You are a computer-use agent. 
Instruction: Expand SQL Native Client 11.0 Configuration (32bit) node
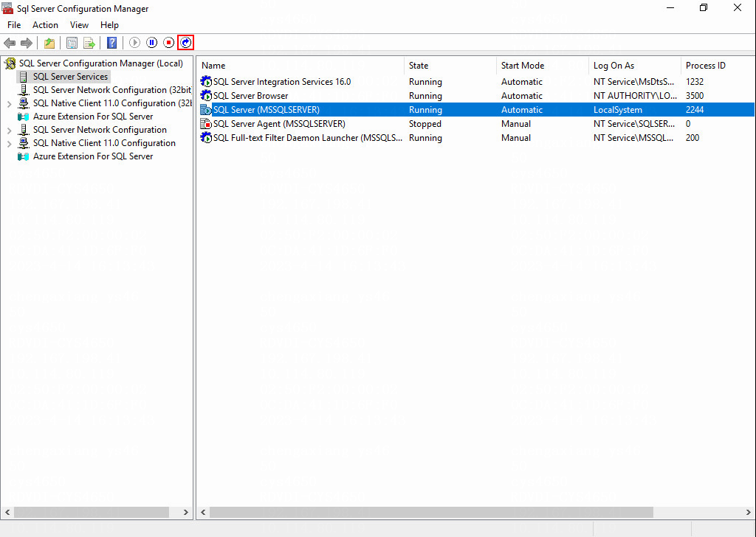coord(9,103)
